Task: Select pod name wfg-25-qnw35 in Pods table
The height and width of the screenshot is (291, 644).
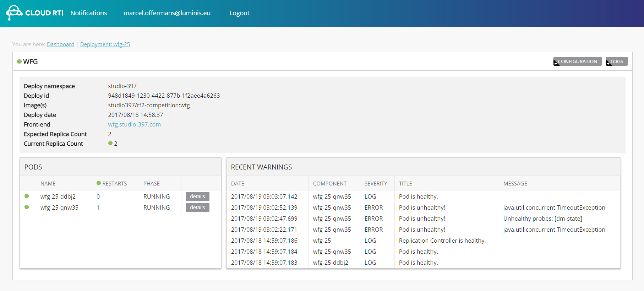Action: [x=59, y=208]
